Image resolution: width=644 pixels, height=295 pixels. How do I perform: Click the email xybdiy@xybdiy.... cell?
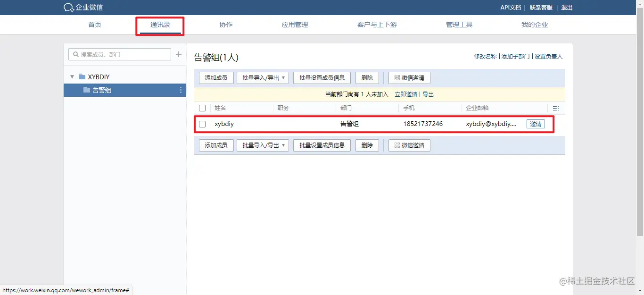(x=491, y=124)
